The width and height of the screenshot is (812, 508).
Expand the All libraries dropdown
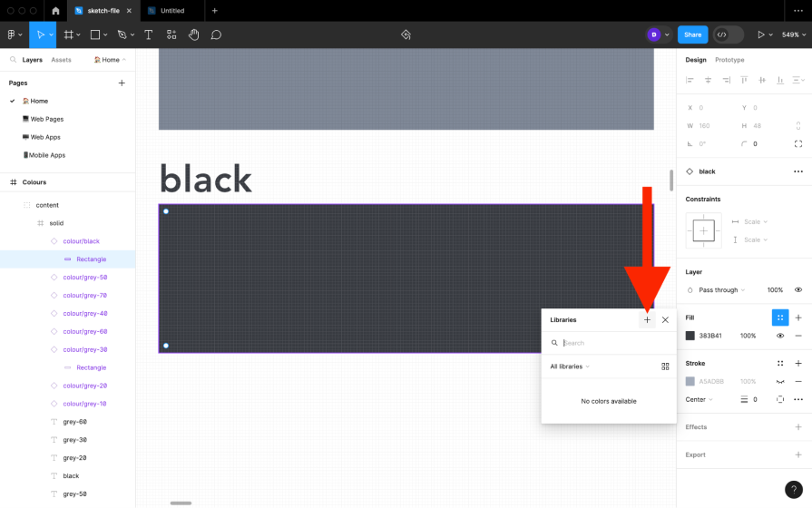(570, 366)
